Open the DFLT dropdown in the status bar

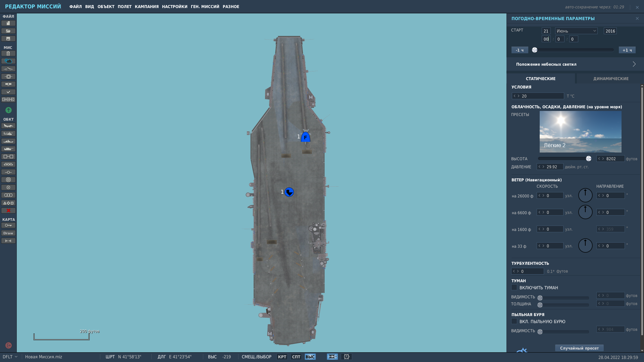[x=10, y=357]
